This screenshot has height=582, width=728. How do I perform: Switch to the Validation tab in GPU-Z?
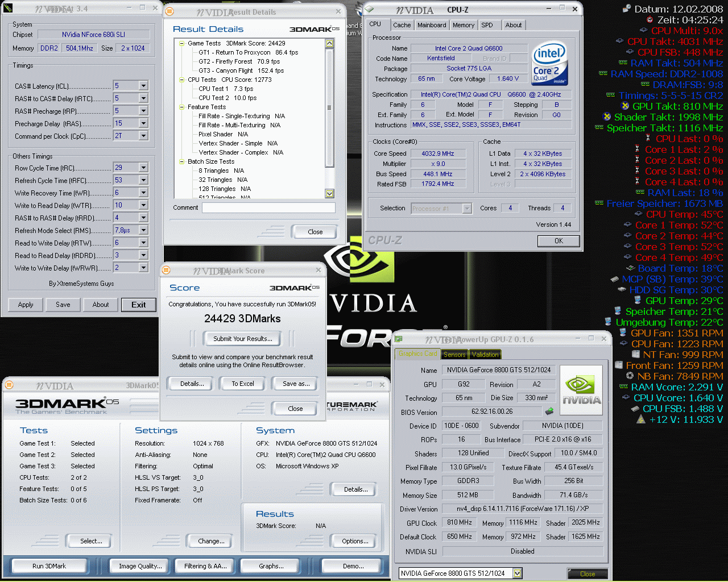point(485,355)
